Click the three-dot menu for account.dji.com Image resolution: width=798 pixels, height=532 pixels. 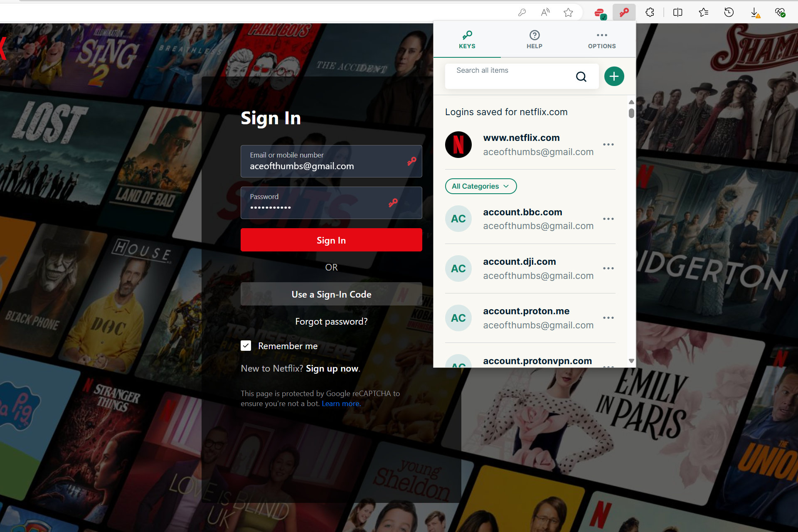(608, 268)
